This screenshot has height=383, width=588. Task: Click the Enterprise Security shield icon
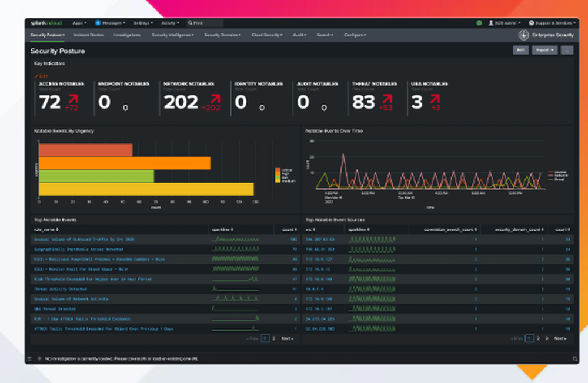click(x=523, y=35)
